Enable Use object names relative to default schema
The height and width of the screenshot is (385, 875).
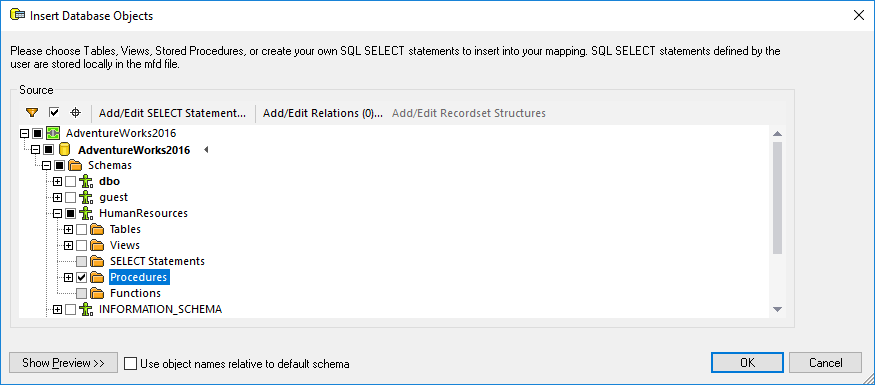coord(131,364)
